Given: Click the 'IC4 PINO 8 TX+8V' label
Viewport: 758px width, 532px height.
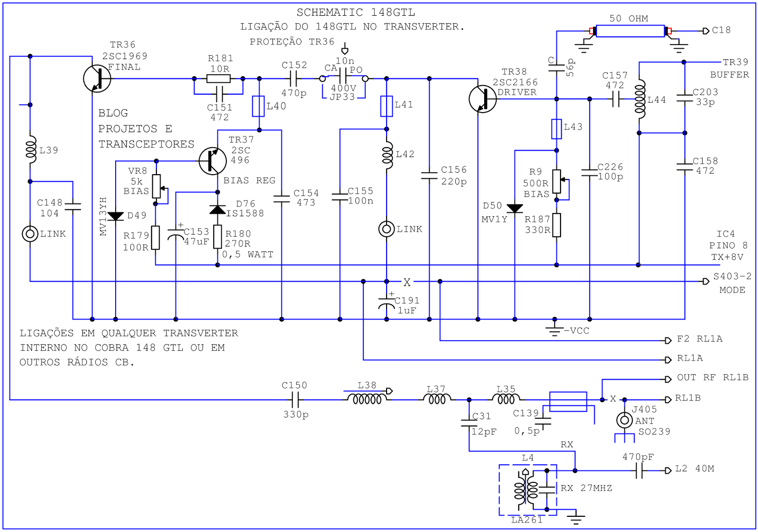Looking at the screenshot, I should coord(728,246).
